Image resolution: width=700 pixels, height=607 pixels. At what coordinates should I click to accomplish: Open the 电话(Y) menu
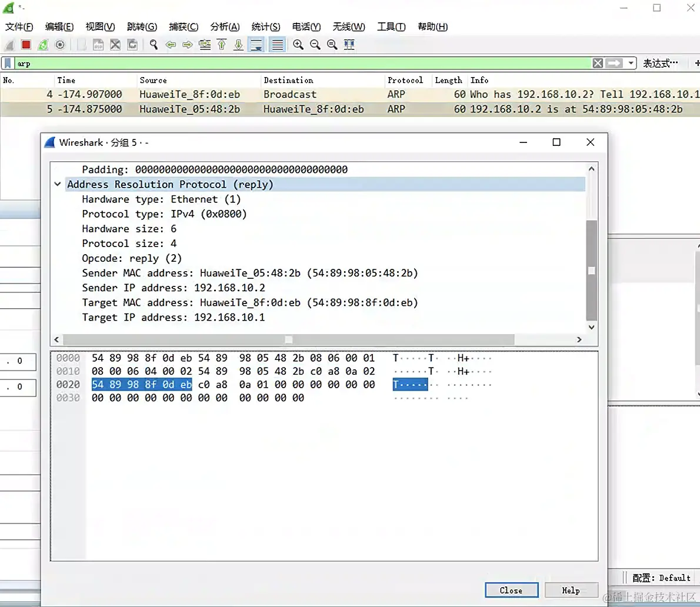click(306, 27)
